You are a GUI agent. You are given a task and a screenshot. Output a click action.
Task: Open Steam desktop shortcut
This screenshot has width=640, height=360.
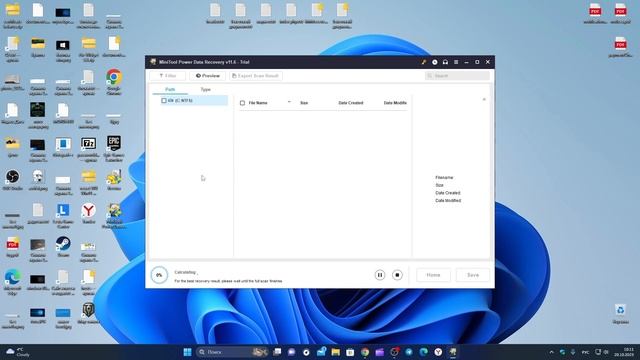pos(63,247)
